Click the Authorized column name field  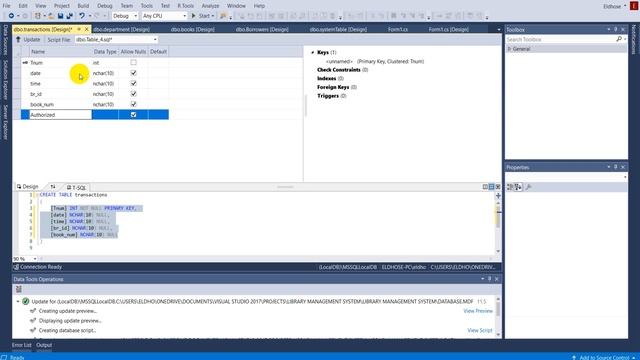60,115
